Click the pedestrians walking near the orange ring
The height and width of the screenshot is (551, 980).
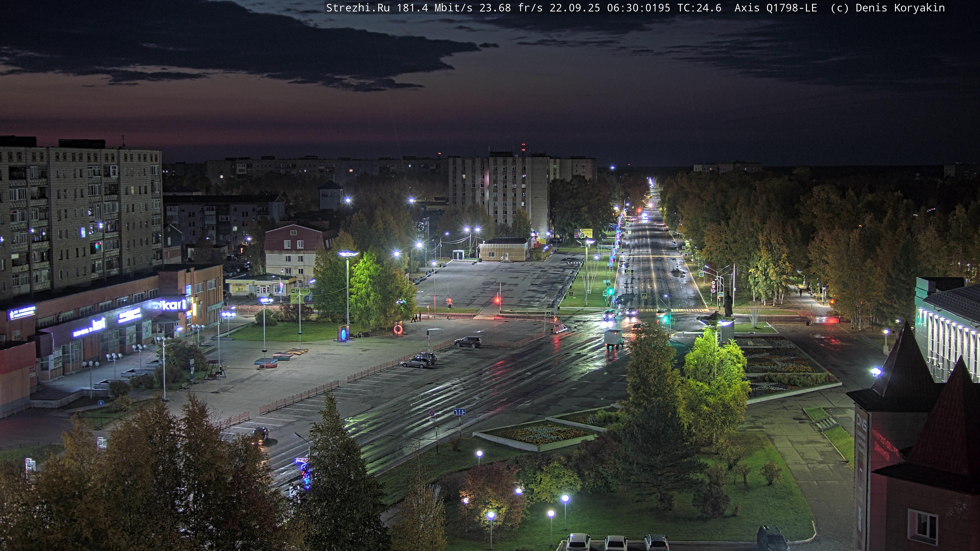(x=416, y=317)
